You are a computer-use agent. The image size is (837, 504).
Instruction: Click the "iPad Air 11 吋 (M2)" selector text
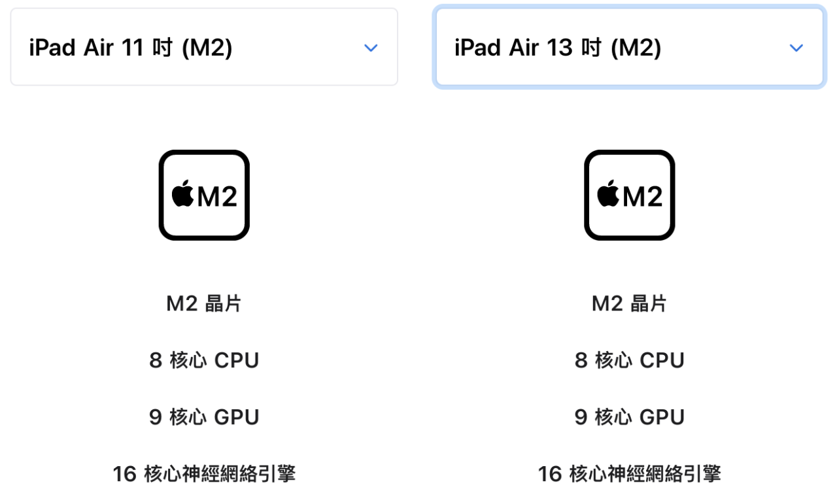point(131,48)
